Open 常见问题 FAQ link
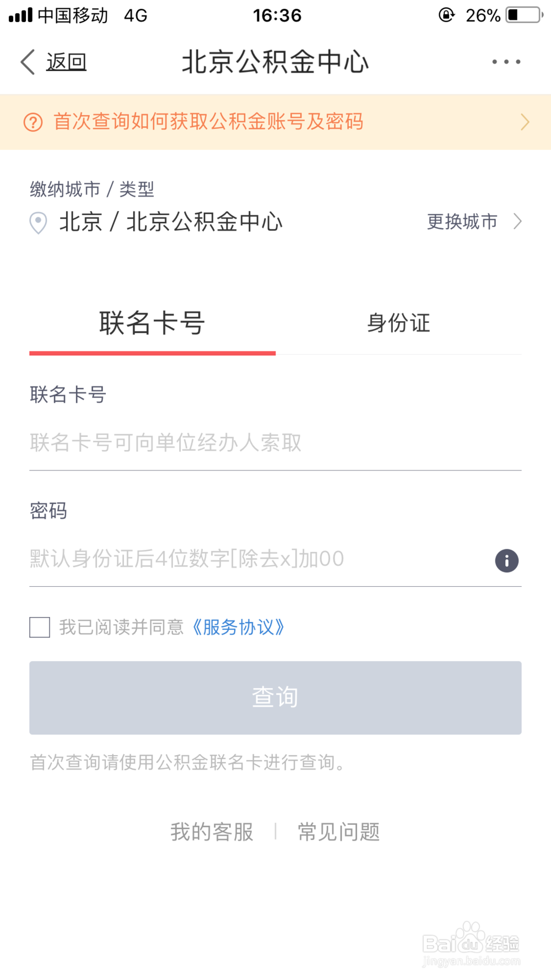Screen dimensions: 551x980 click(x=339, y=832)
